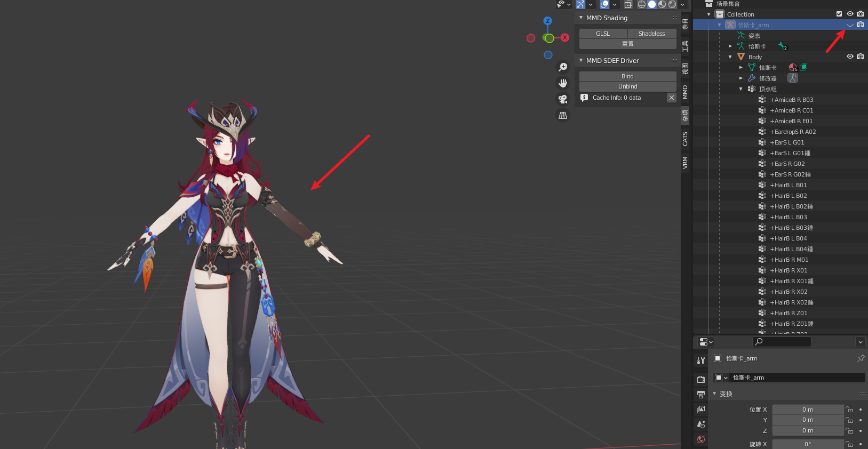Open overlays options dropdown arrow
Image resolution: width=868 pixels, height=449 pixels.
coord(615,4)
